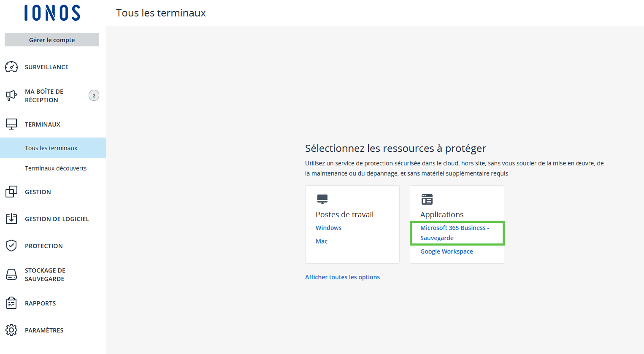This screenshot has height=354, width=644.
Task: Select Microsoft 365 Business - Sauvegarde link
Action: click(454, 233)
